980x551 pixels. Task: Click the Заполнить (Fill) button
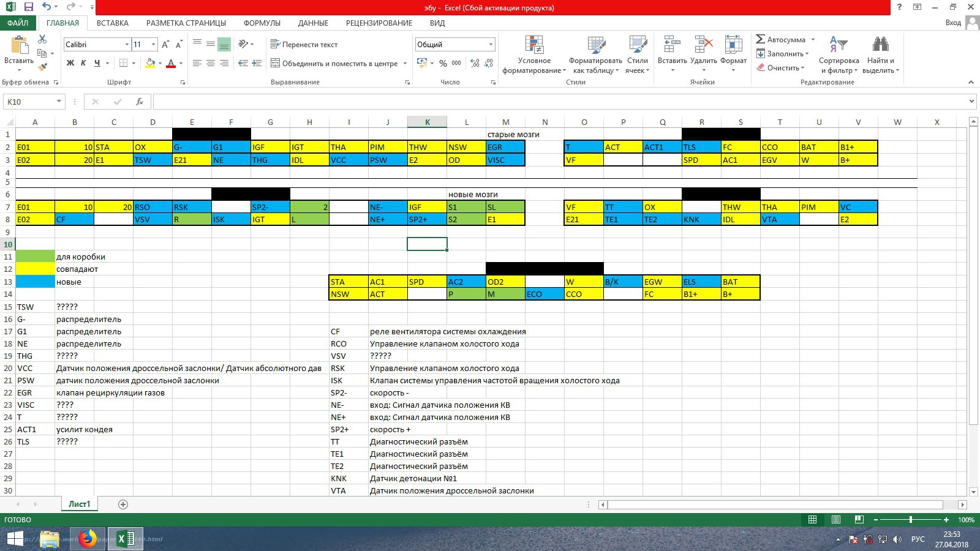tap(782, 54)
